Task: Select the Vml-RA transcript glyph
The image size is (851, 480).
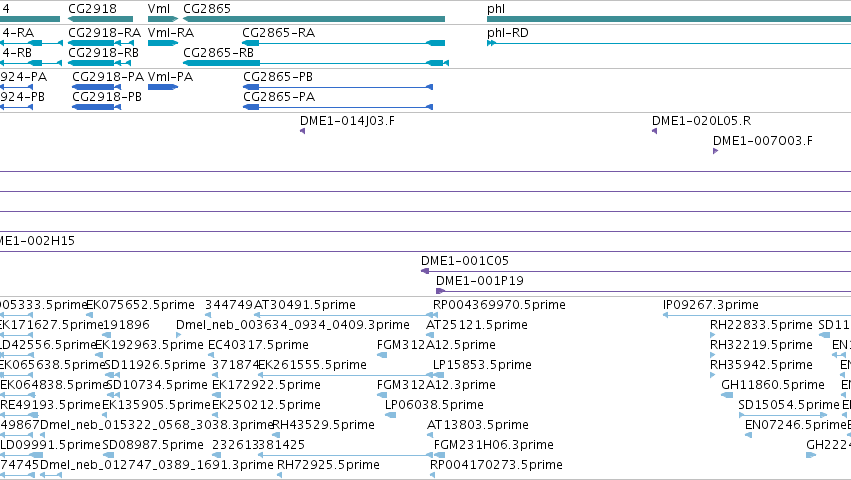Action: (163, 43)
